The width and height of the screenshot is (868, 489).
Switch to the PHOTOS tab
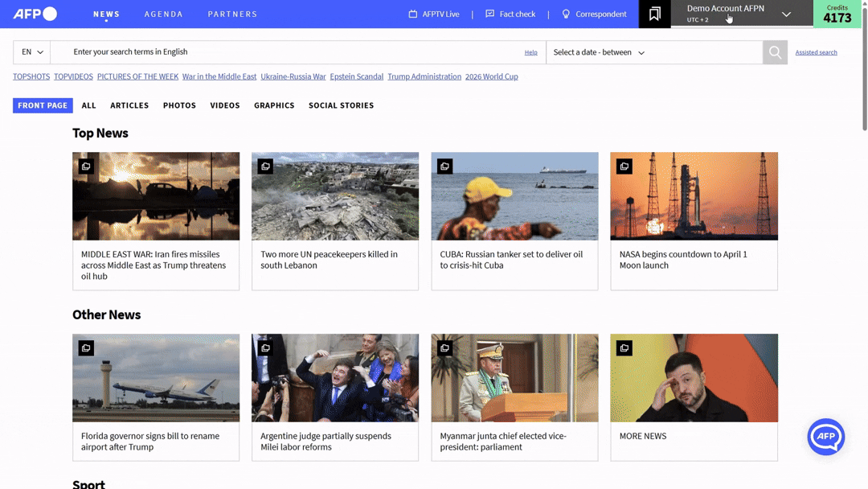179,105
